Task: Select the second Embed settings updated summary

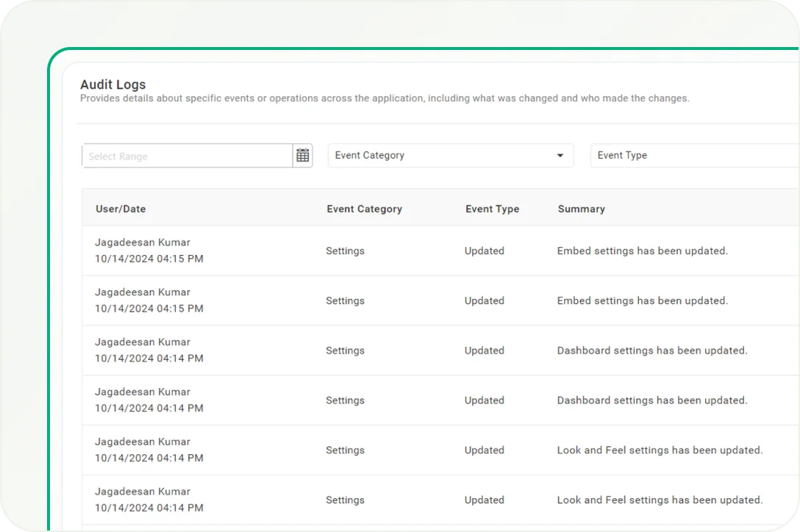Action: point(642,301)
